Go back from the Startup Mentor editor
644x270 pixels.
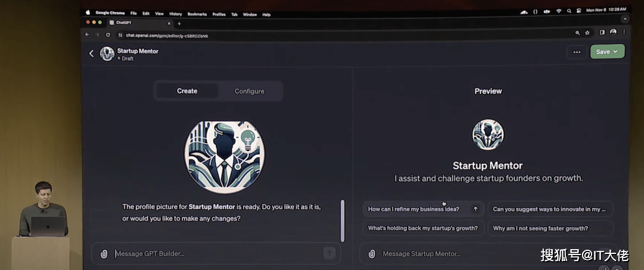tap(92, 53)
